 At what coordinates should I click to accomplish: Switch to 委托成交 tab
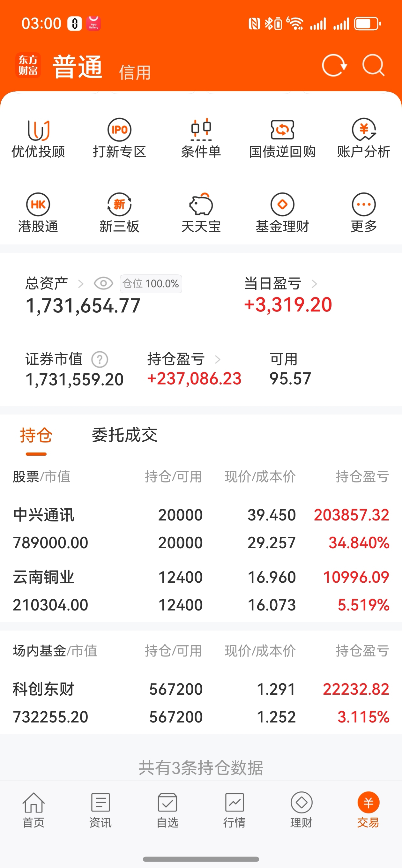125,435
